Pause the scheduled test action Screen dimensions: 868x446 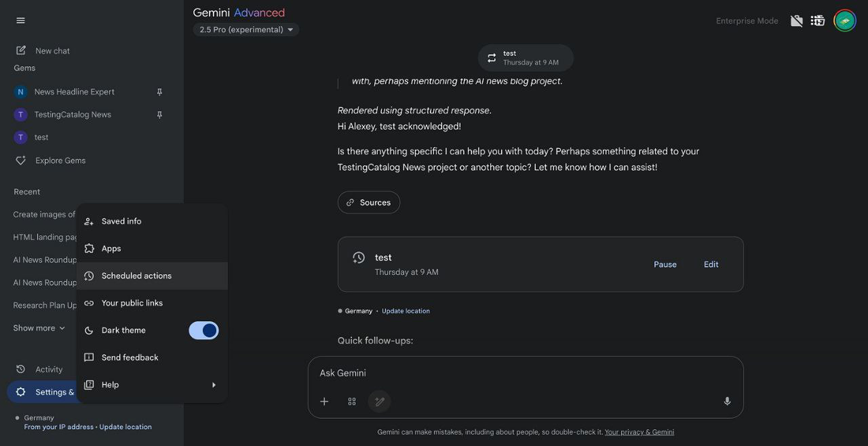[x=665, y=265]
